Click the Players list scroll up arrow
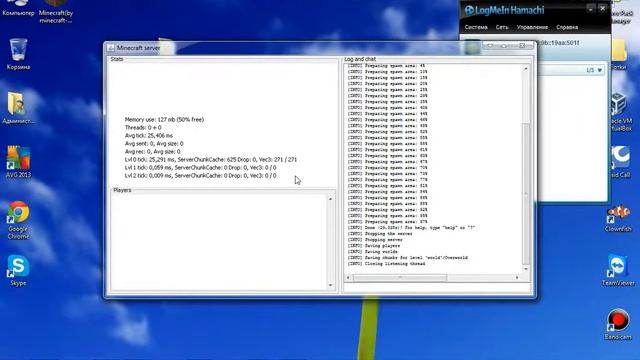The image size is (640, 360). (330, 199)
